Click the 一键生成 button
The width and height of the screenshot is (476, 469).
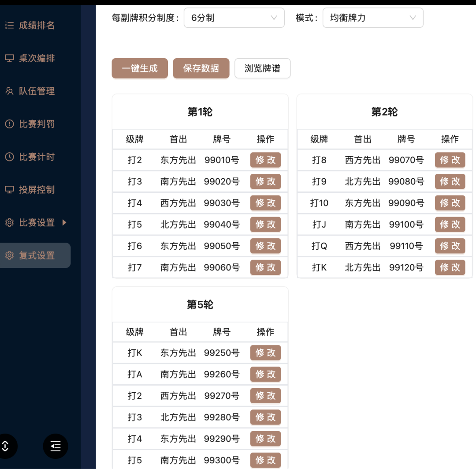140,68
